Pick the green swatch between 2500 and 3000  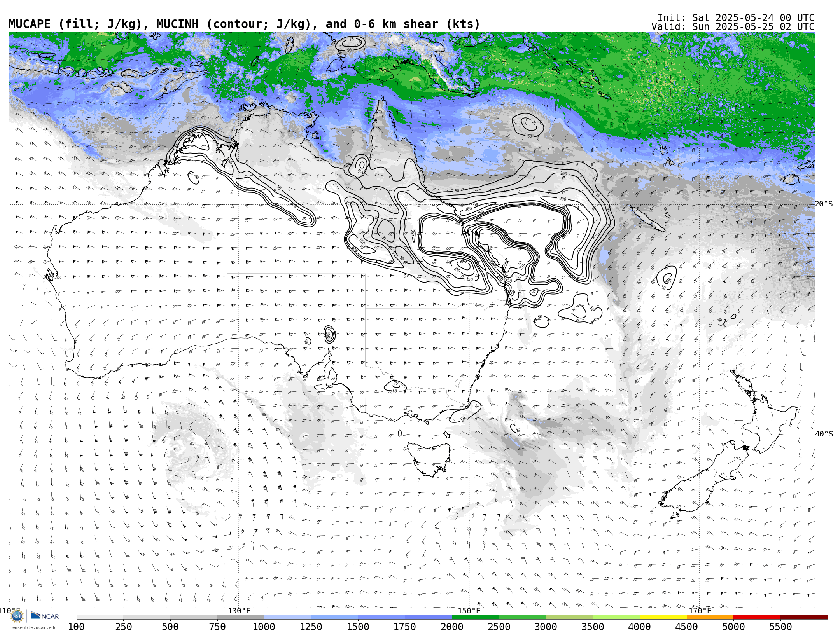(522, 617)
